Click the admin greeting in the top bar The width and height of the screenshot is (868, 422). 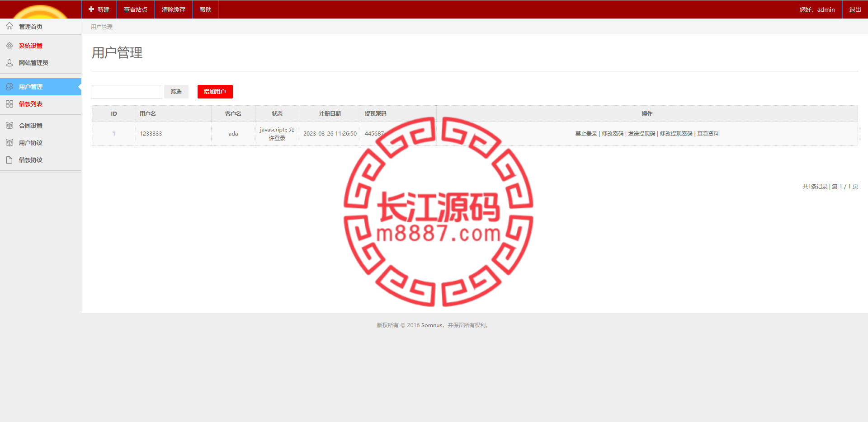pyautogui.click(x=817, y=9)
